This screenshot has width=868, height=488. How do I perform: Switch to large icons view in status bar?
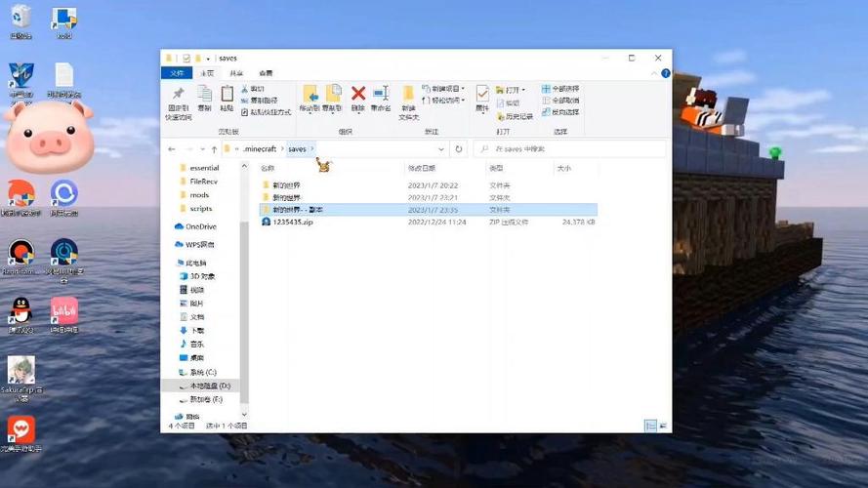(x=663, y=426)
